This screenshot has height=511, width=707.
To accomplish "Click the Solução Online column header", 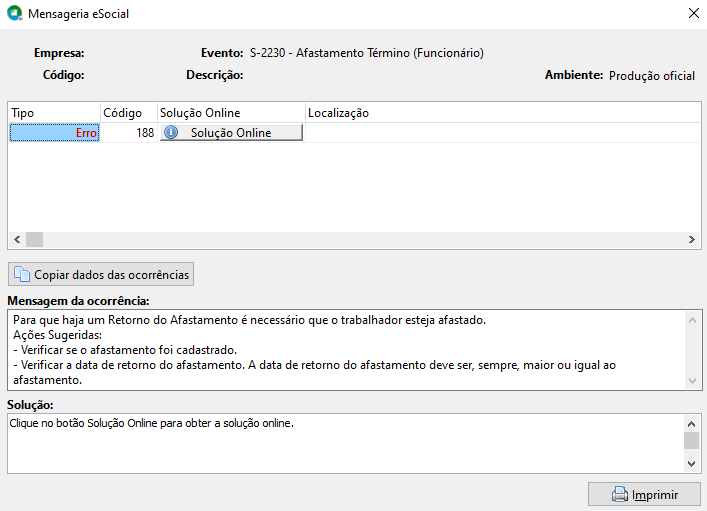I will (231, 113).
